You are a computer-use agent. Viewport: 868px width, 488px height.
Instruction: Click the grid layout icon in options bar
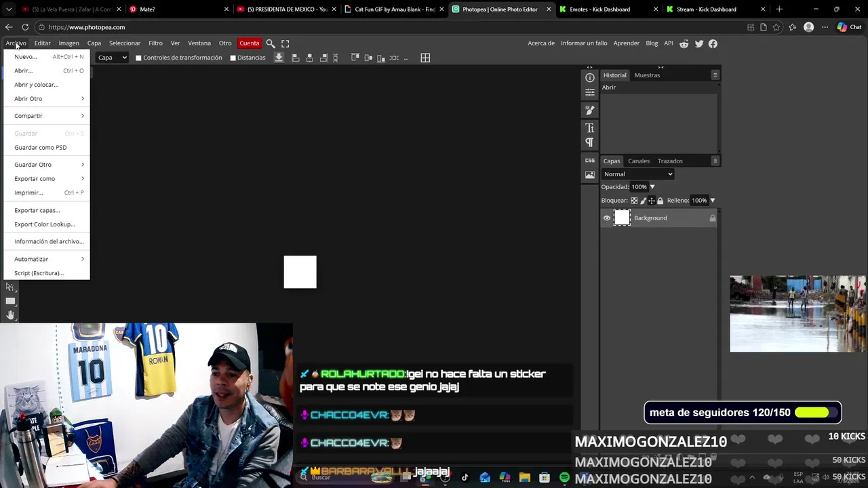click(x=425, y=58)
